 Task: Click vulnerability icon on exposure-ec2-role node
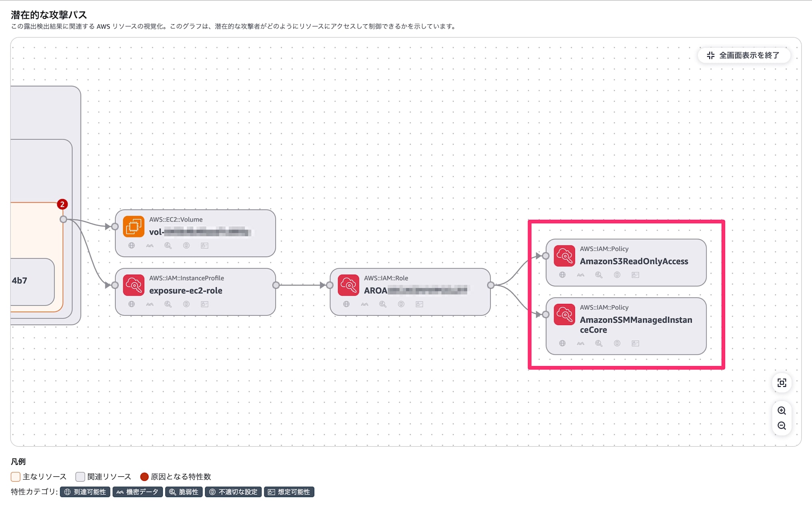(x=168, y=304)
